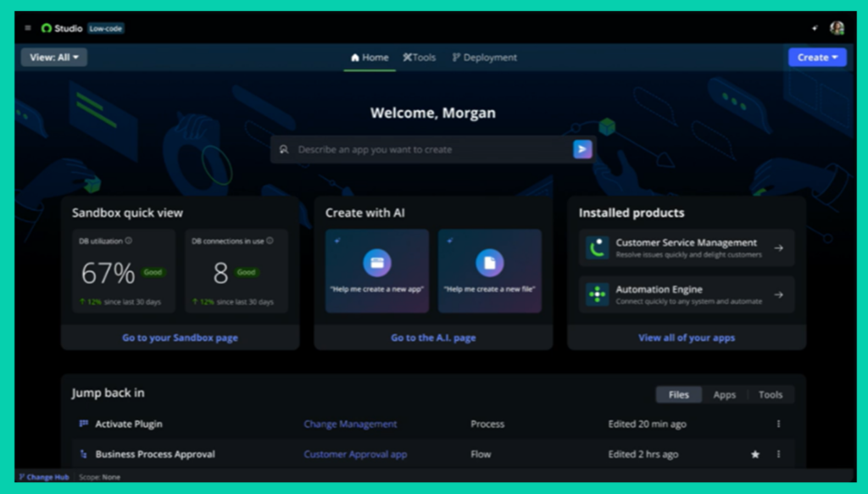Toggle the favorite star on Business Process Approval

[755, 454]
